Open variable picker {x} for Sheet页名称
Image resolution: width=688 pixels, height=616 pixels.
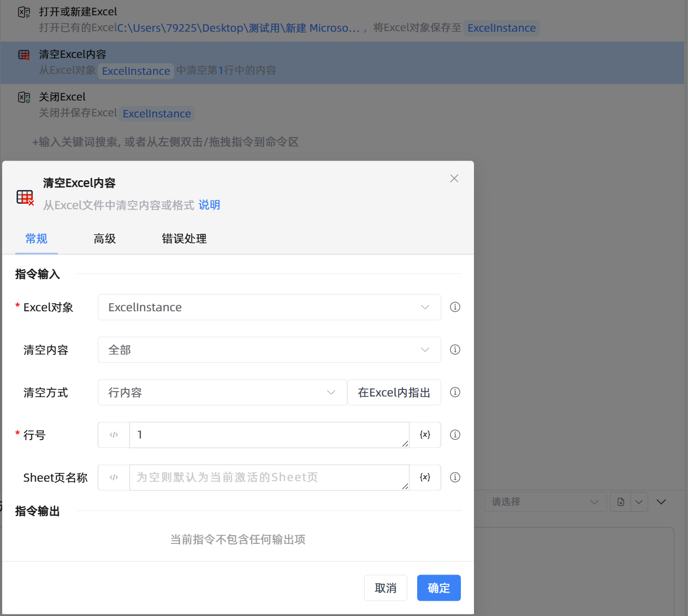[425, 477]
